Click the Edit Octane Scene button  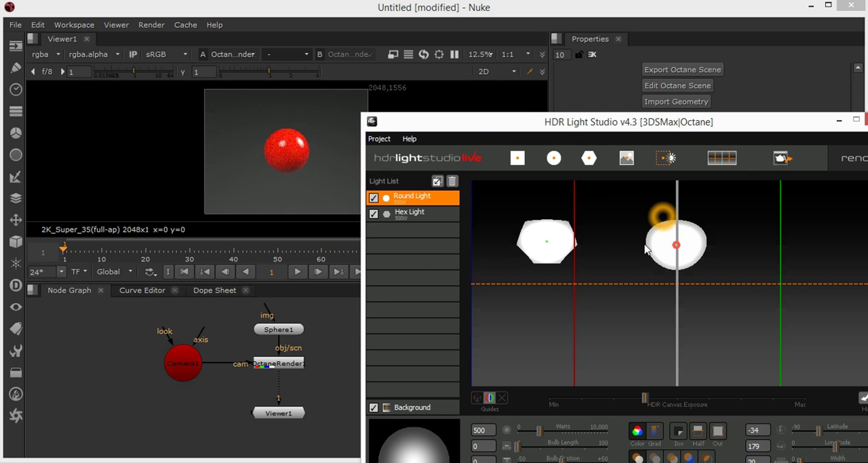pos(677,86)
